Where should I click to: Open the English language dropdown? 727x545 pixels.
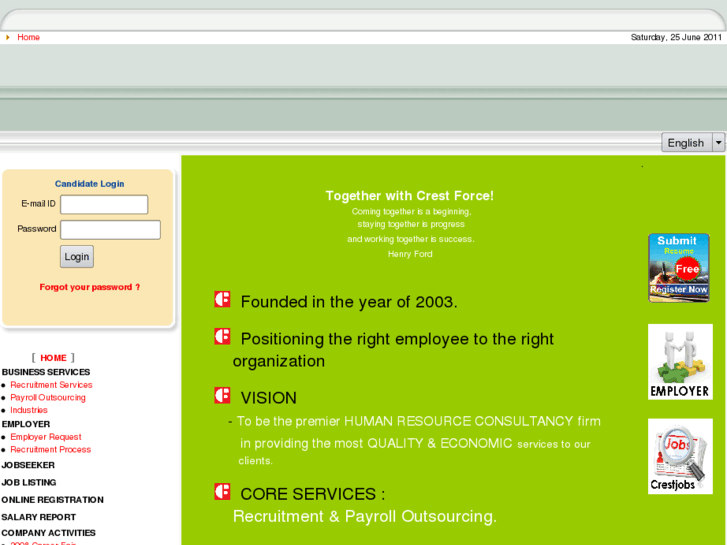pos(693,142)
